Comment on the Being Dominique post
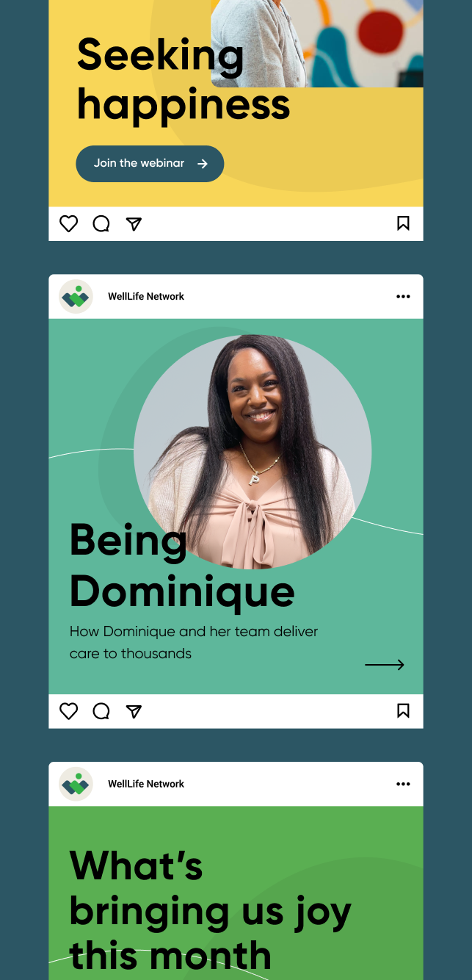 pyautogui.click(x=101, y=711)
